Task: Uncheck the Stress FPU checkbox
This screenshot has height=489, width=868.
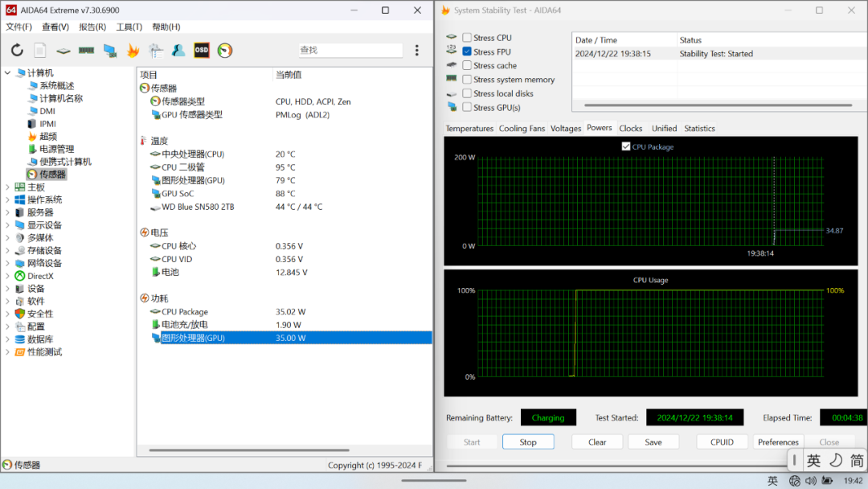Action: [x=467, y=51]
